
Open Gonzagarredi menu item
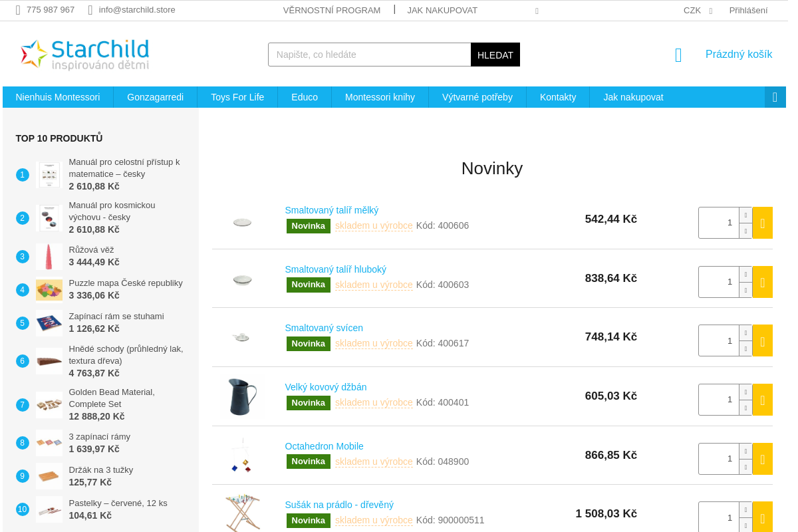[155, 97]
